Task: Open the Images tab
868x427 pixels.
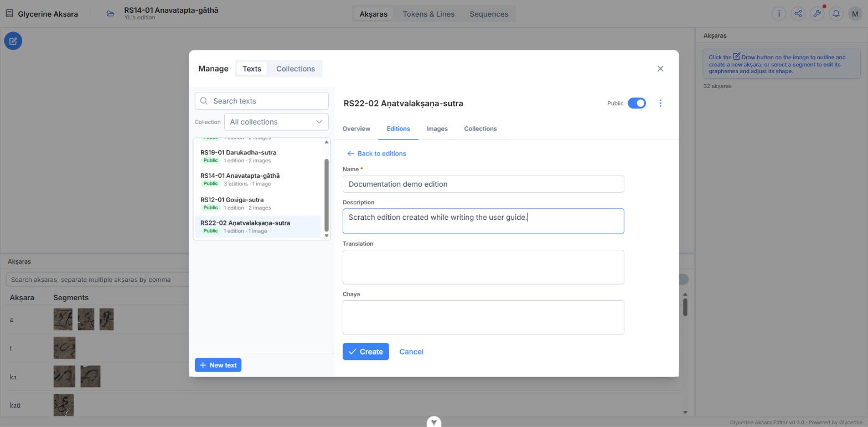Action: point(437,128)
